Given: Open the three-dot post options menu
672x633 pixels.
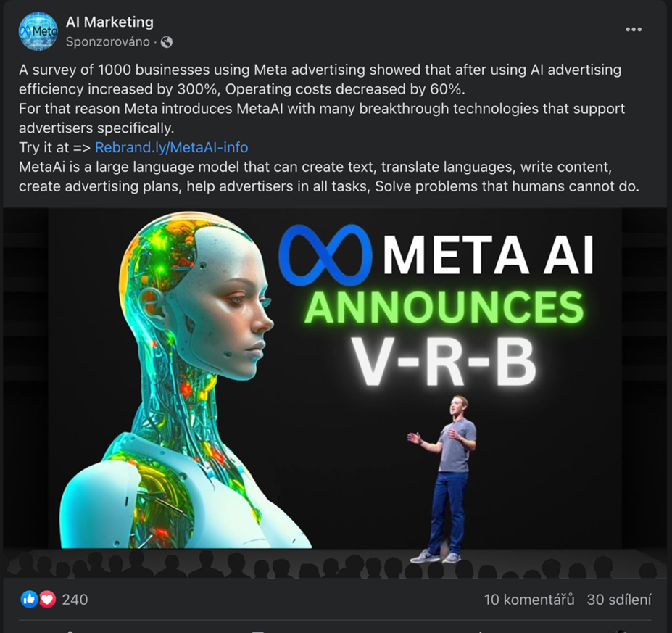Looking at the screenshot, I should (x=634, y=30).
